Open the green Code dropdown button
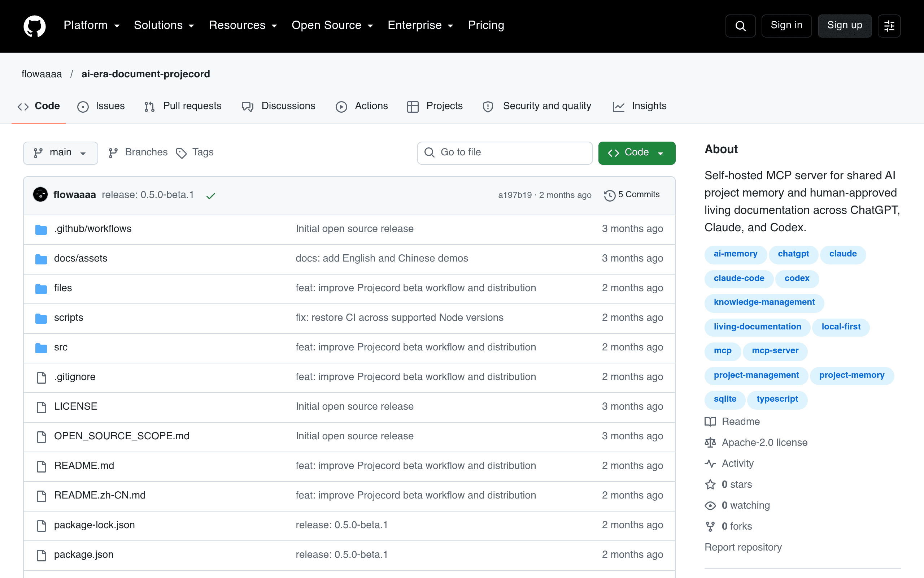The width and height of the screenshot is (924, 578). pyautogui.click(x=636, y=153)
